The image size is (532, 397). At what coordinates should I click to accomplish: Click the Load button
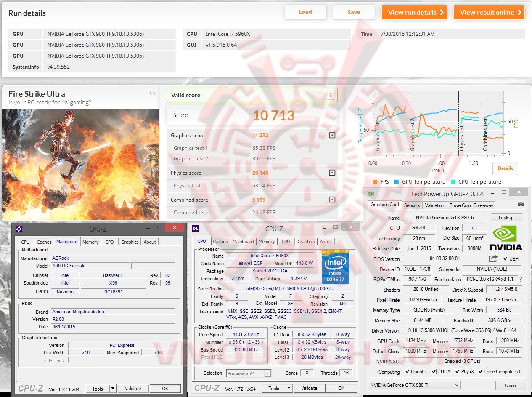click(x=305, y=12)
